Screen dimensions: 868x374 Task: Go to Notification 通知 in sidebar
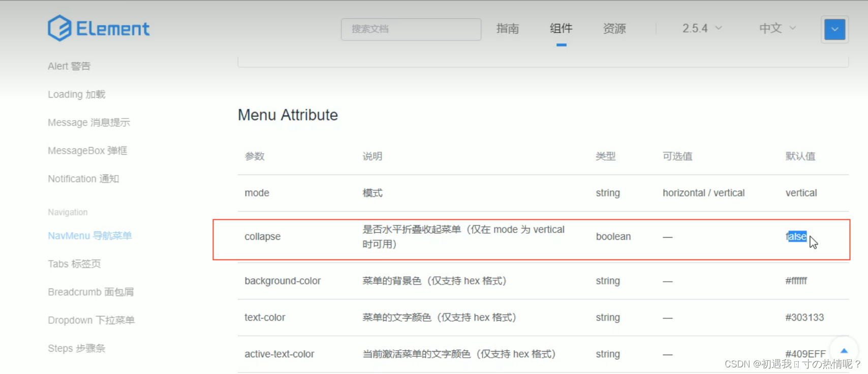click(83, 179)
